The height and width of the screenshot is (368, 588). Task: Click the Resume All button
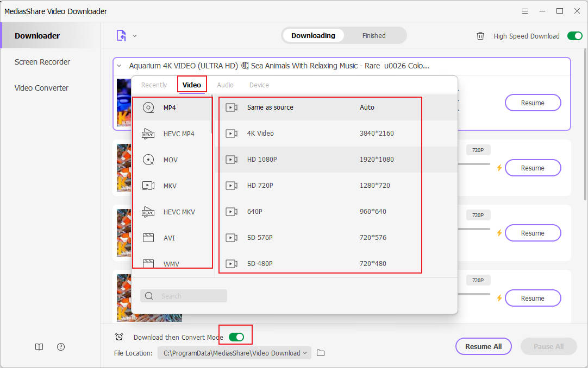[x=483, y=346]
